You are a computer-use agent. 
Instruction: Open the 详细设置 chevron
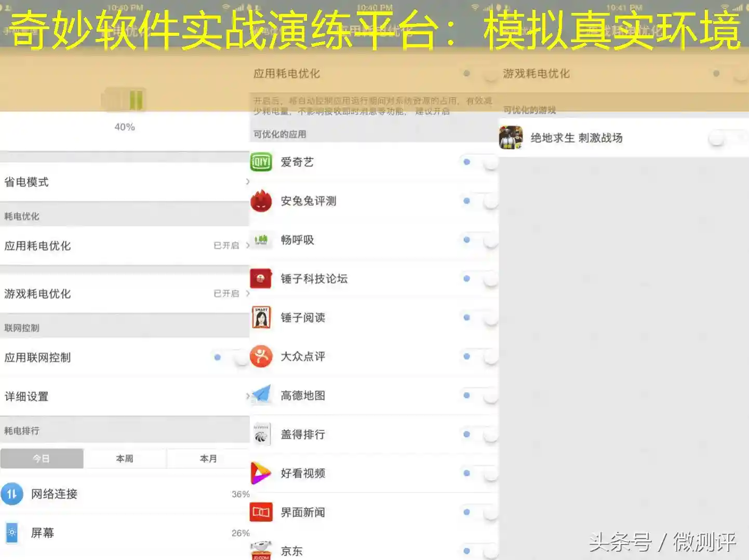[247, 396]
